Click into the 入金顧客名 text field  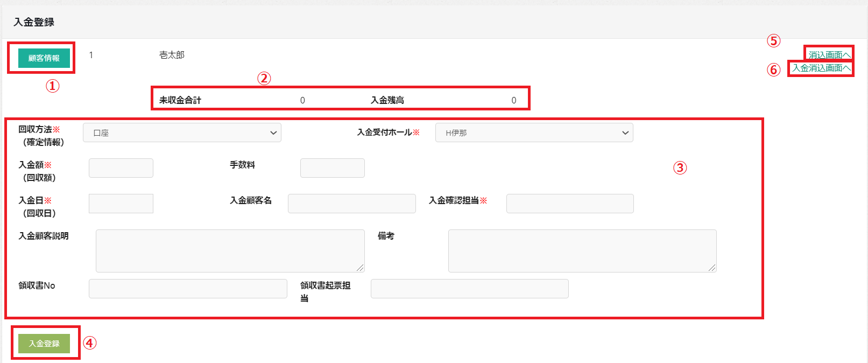tap(351, 204)
